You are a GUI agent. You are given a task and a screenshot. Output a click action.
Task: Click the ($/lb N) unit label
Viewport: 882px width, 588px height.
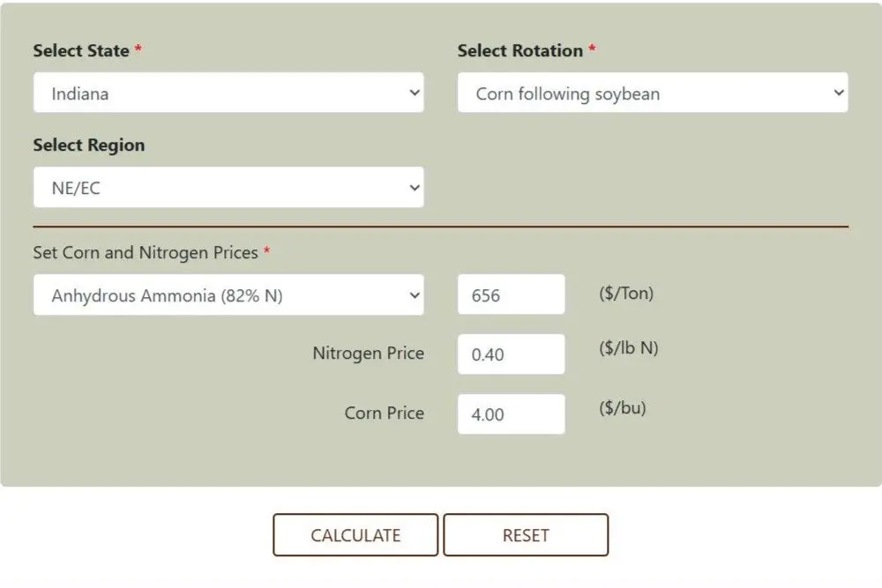[x=628, y=348]
